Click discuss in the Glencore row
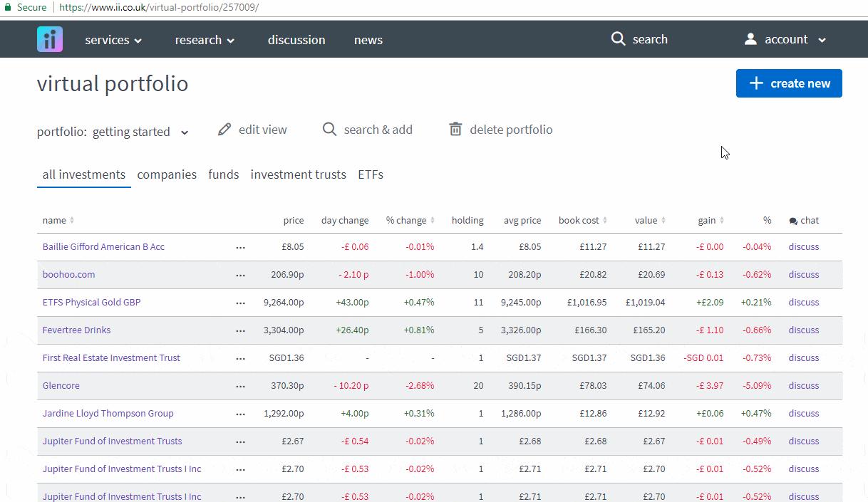 point(804,386)
